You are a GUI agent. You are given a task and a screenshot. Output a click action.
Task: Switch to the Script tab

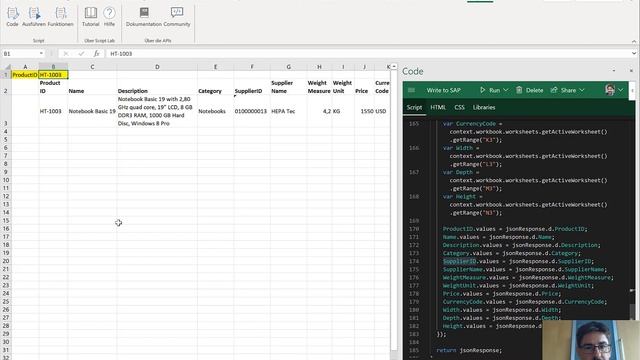tap(414, 107)
